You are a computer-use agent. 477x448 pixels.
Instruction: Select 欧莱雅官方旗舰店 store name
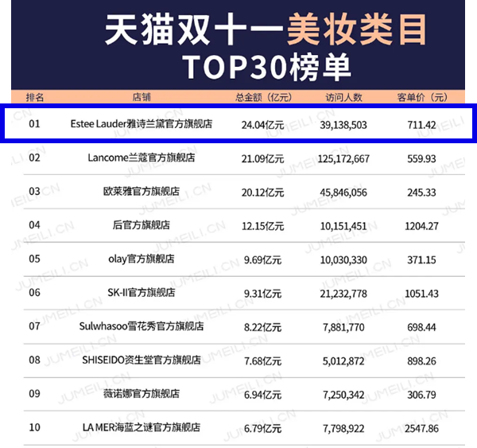[142, 192]
